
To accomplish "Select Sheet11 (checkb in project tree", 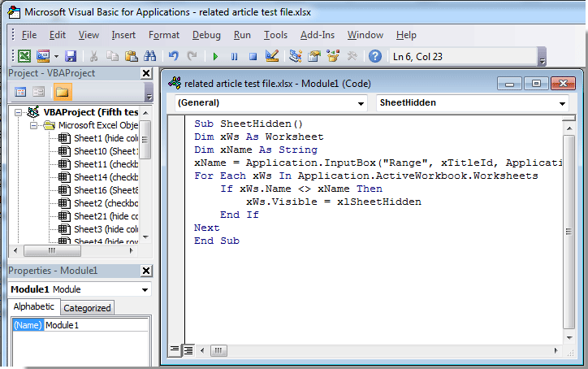I will pyautogui.click(x=106, y=164).
